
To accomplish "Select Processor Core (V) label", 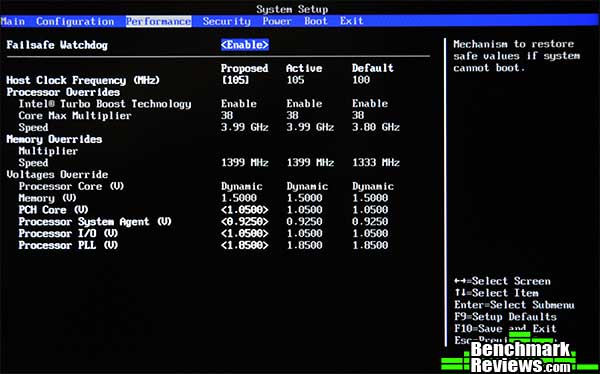I will 72,186.
